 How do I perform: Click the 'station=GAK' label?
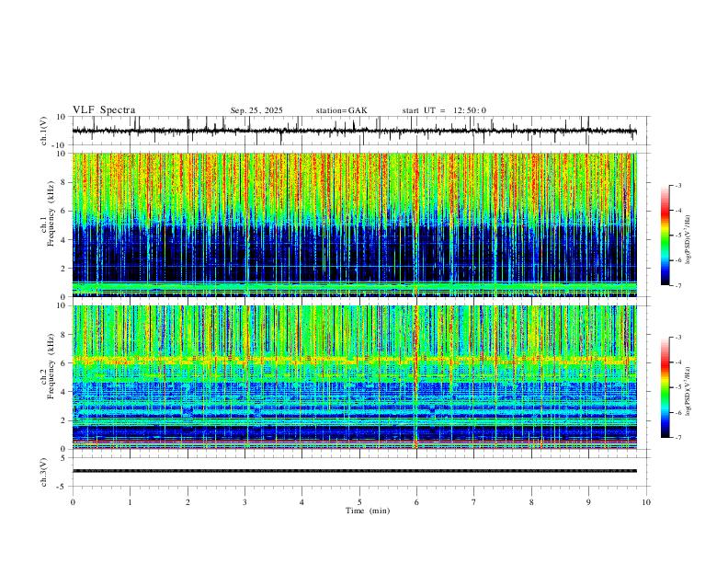tap(341, 110)
